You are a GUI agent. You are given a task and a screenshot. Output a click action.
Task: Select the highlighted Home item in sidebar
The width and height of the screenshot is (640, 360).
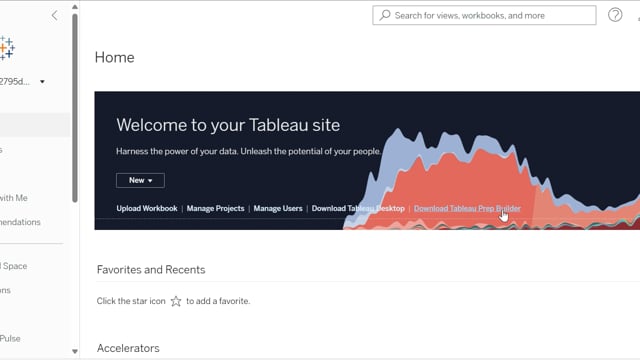(x=35, y=125)
